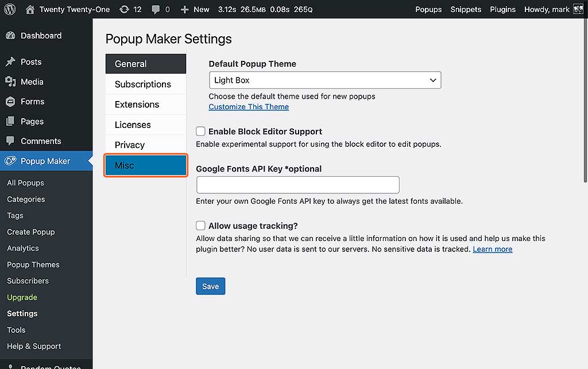
Task: Follow the Customize This Theme link
Action: coord(249,107)
